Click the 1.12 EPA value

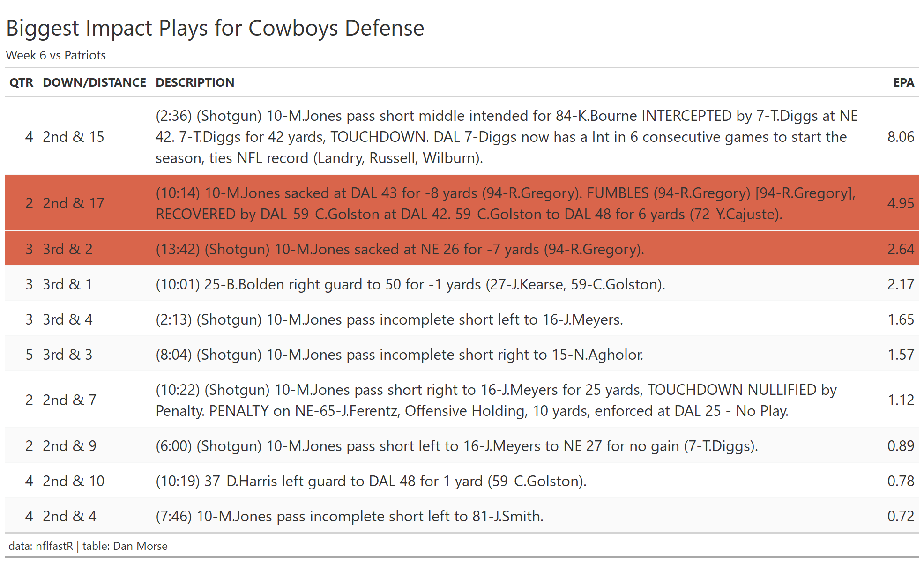pyautogui.click(x=901, y=400)
